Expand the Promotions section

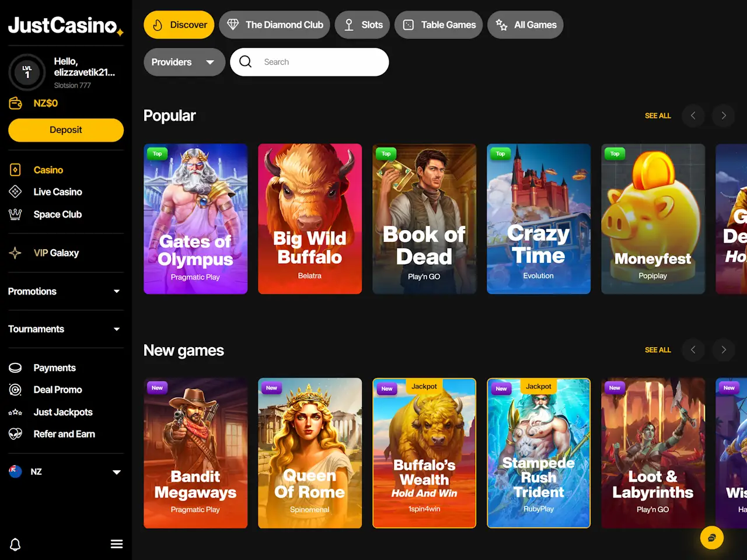click(65, 291)
